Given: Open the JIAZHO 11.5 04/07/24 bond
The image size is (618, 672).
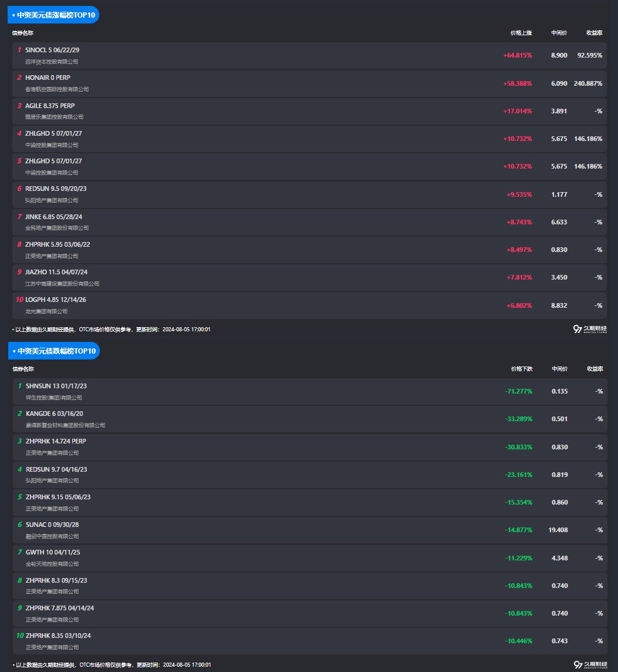Looking at the screenshot, I should (56, 272).
